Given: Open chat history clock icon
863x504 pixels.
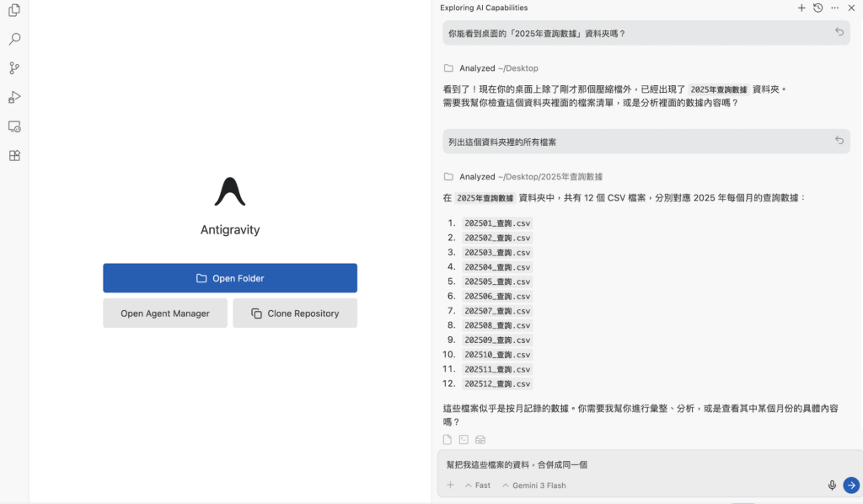Looking at the screenshot, I should [817, 8].
